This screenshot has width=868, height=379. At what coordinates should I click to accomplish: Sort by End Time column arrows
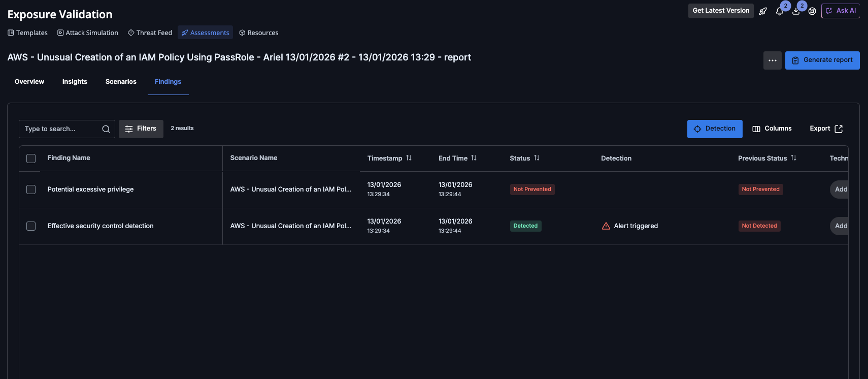[x=474, y=158]
